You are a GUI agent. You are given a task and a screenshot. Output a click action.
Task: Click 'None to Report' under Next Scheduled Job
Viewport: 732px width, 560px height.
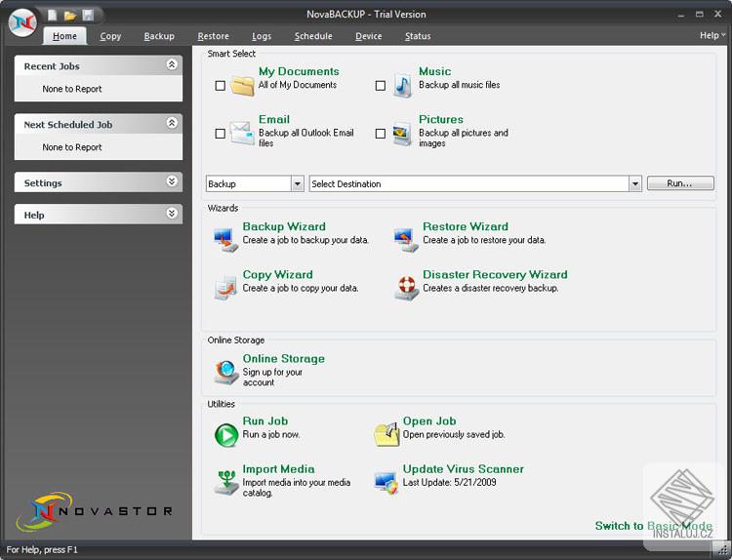pyautogui.click(x=72, y=147)
